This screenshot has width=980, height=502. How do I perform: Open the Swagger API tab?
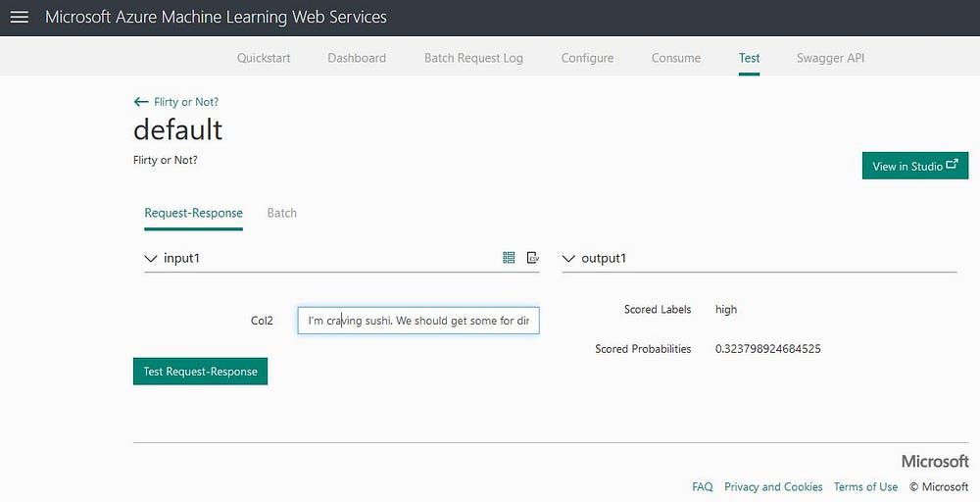(x=831, y=58)
